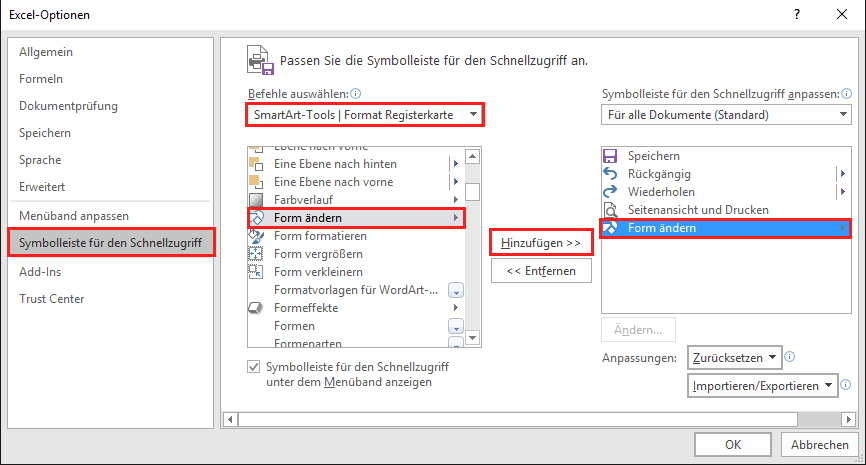
Task: Select the Speichern save icon in the right list
Action: click(610, 156)
